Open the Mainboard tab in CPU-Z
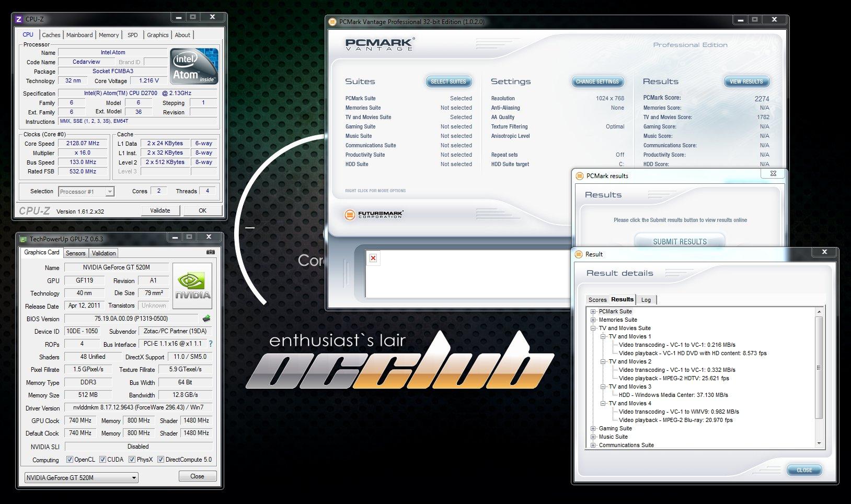851x504 pixels. pos(79,35)
